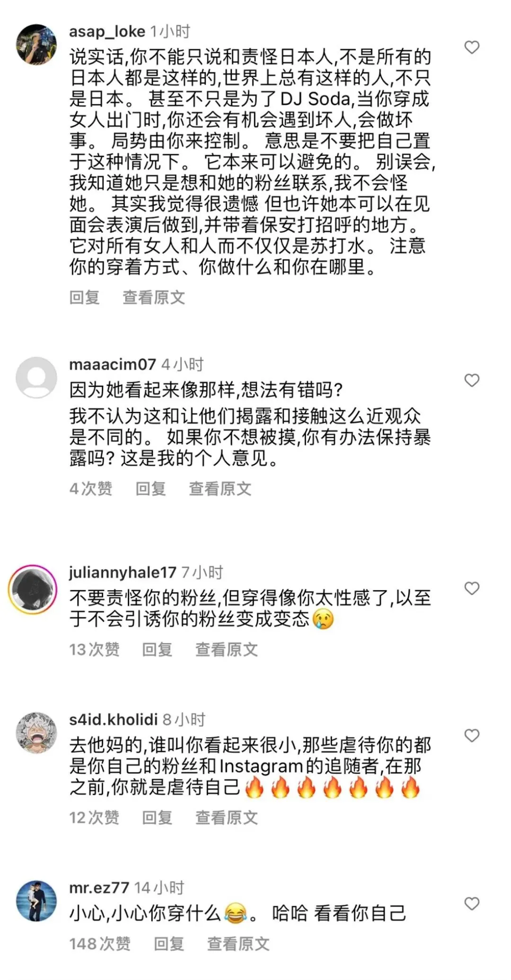Image resolution: width=511 pixels, height=980 pixels.
Task: Open maaacim07's default avatar
Action: pos(36,377)
